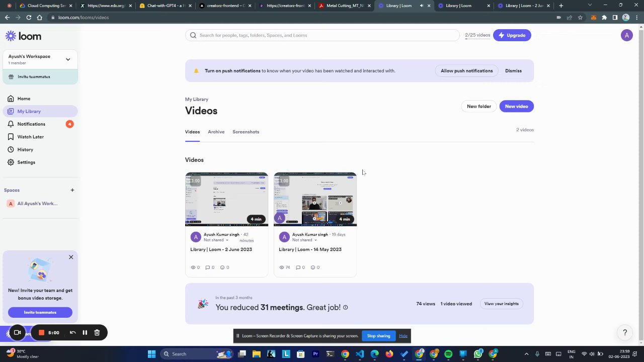Hide the screen sharing bar
The width and height of the screenshot is (644, 362).
point(403,336)
